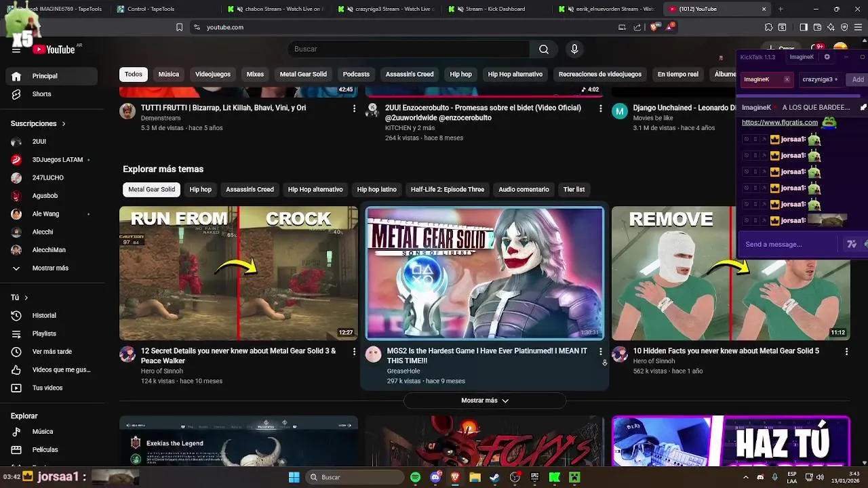Open Steam from the taskbar
Screen dimensions: 868x488
click(495, 477)
